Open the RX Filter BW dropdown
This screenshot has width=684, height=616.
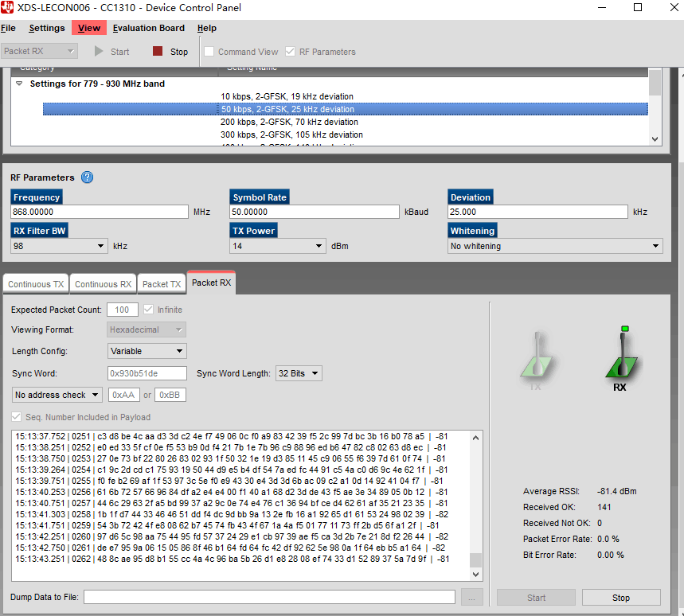point(59,246)
